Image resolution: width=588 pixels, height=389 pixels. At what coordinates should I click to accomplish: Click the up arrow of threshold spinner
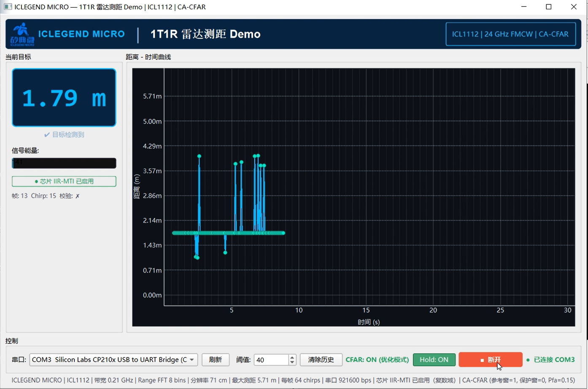pos(292,357)
